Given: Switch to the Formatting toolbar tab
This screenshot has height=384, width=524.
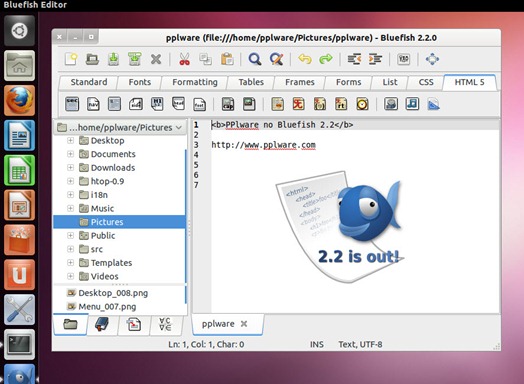Looking at the screenshot, I should click(x=195, y=82).
